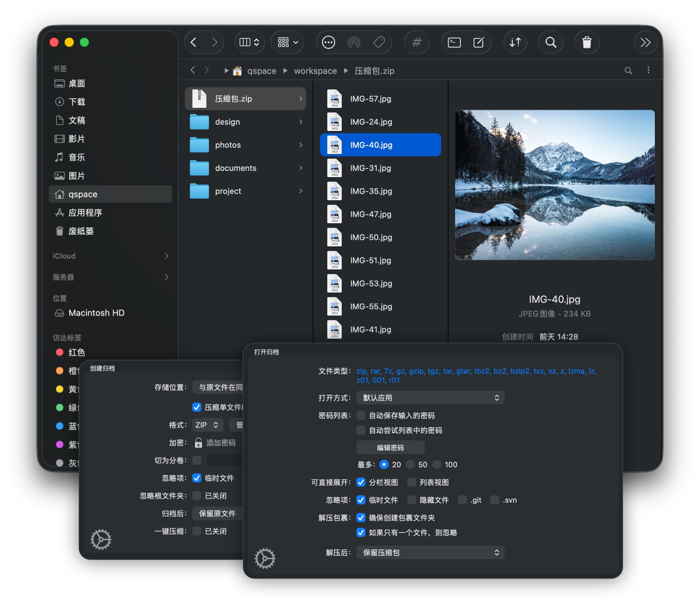Click the Trash icon in the toolbar
The width and height of the screenshot is (700, 611).
pos(586,42)
